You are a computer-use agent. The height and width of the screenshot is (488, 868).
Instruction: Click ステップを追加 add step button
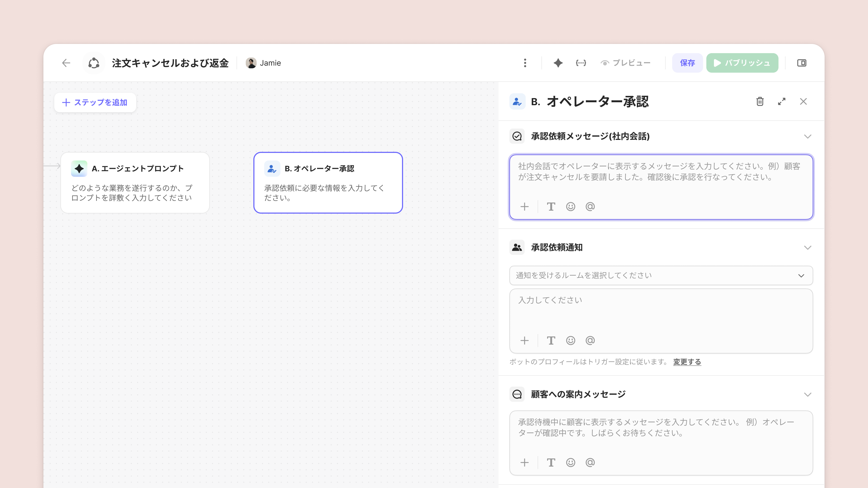pos(95,102)
